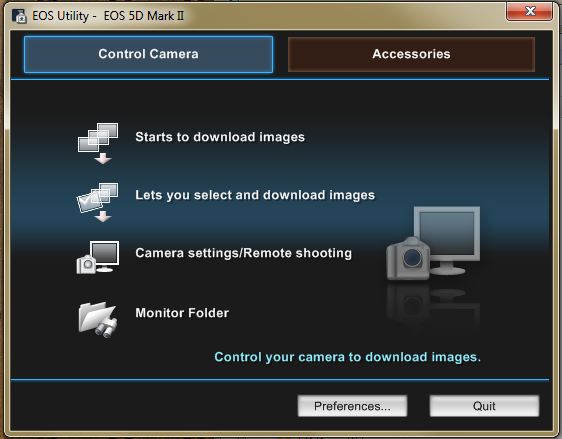562x439 pixels.
Task: Click the stacked images download-all icon
Action: tap(98, 143)
